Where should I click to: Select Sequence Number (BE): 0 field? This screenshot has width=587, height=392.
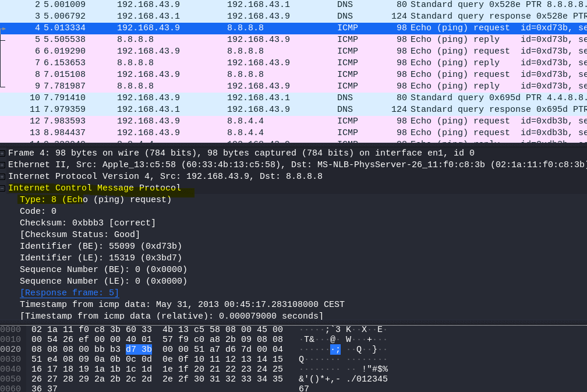tap(103, 270)
